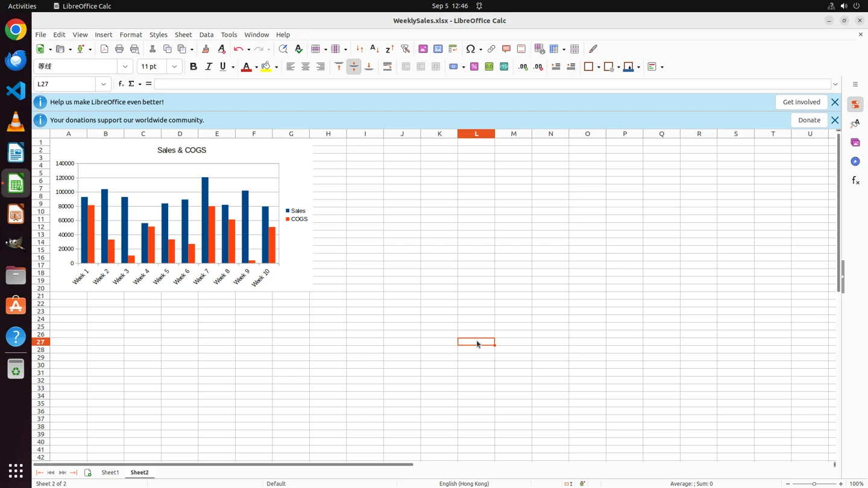Click the Merge and Center Cells icon
This screenshot has height=488, width=868.
click(x=406, y=67)
